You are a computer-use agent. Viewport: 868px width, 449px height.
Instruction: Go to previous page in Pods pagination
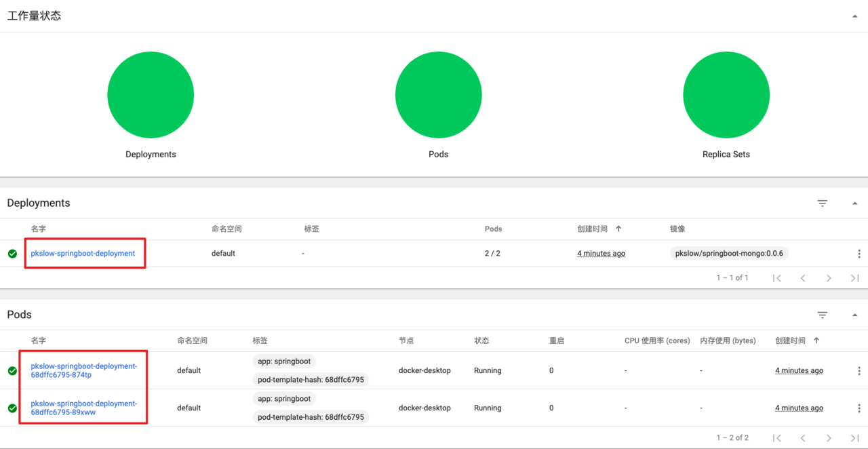803,438
